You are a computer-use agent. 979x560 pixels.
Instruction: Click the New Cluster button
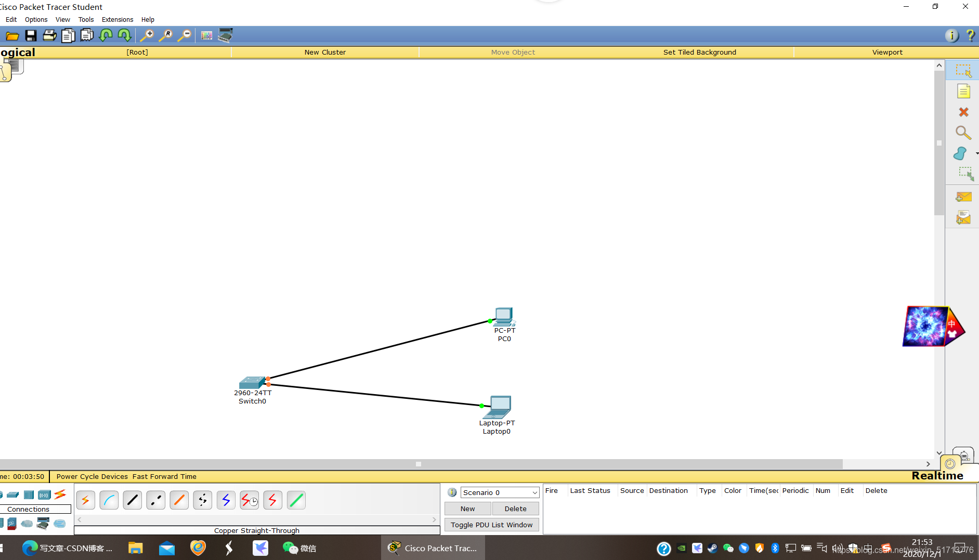[325, 52]
